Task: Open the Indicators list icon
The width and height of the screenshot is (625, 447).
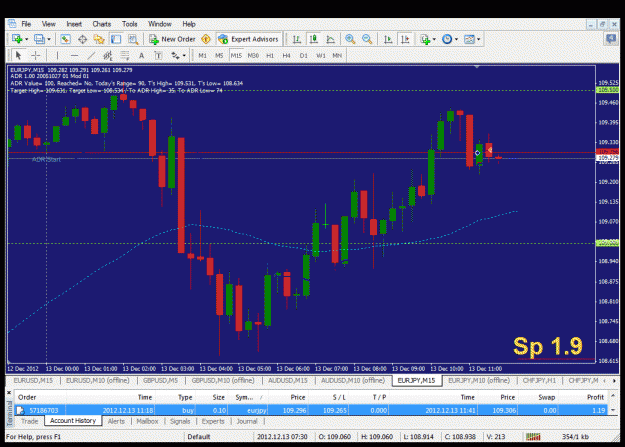Action: 425,39
